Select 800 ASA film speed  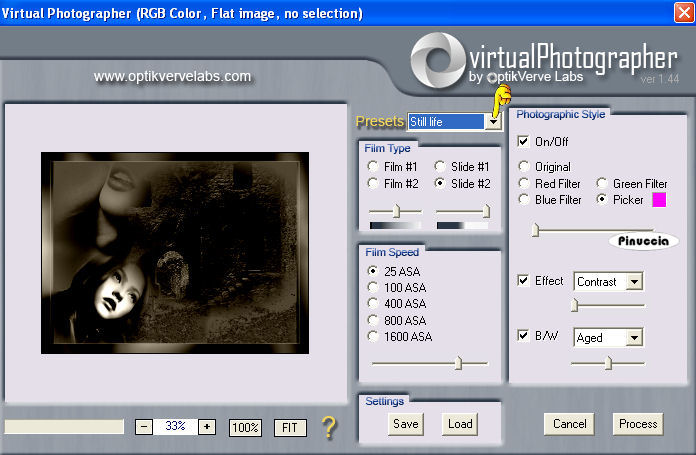tap(373, 320)
